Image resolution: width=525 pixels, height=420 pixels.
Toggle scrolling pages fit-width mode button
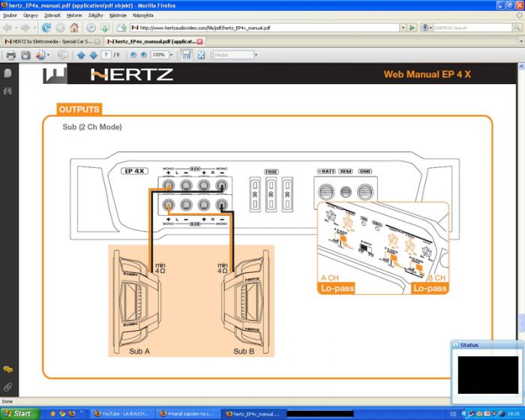point(187,55)
